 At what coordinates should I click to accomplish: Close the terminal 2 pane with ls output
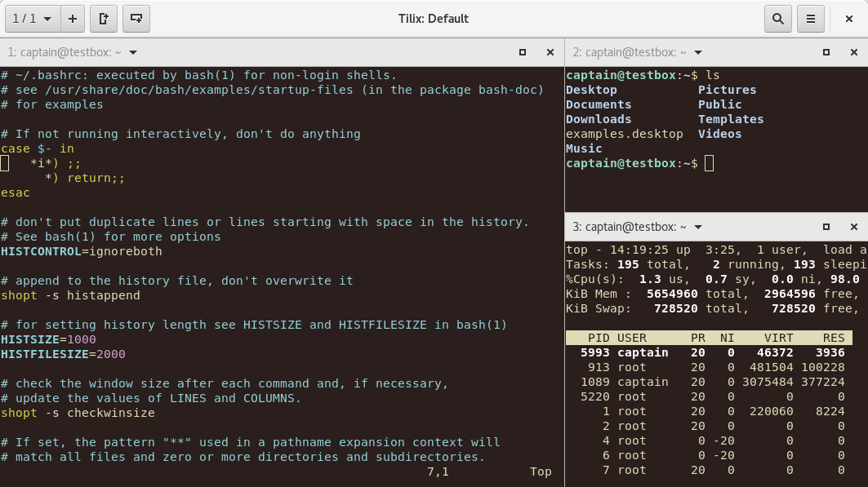pyautogui.click(x=854, y=52)
